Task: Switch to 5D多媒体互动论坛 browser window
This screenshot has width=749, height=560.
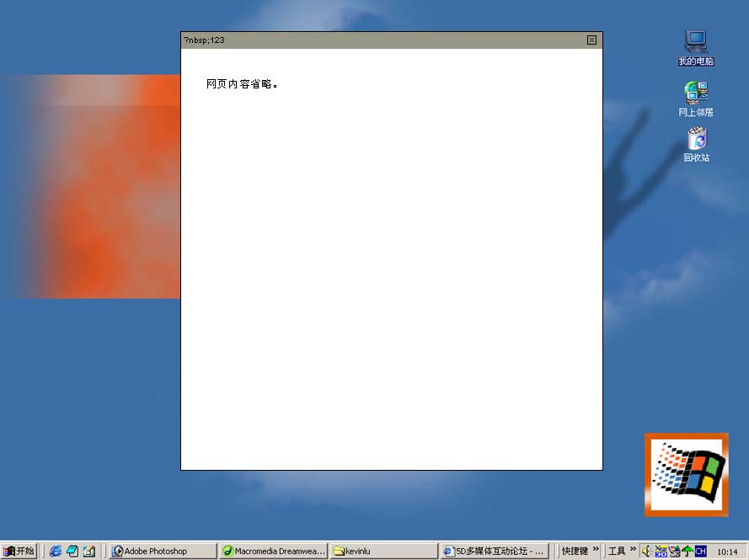Action: 495,551
